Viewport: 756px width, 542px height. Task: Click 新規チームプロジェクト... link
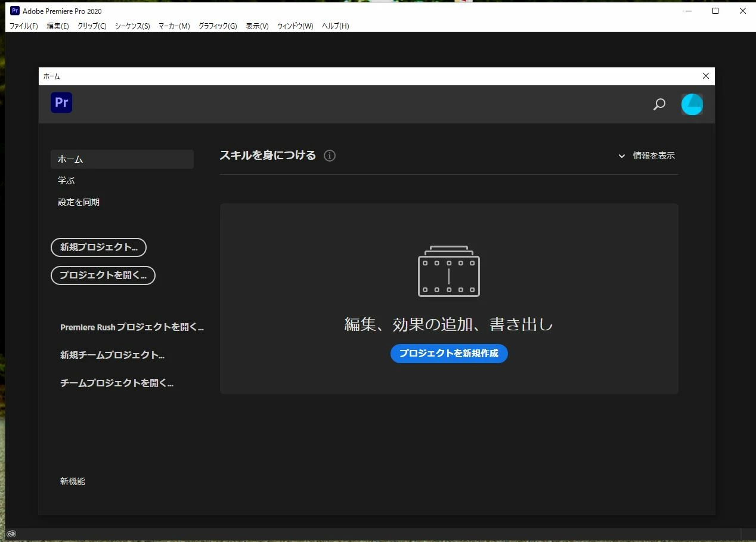click(112, 355)
